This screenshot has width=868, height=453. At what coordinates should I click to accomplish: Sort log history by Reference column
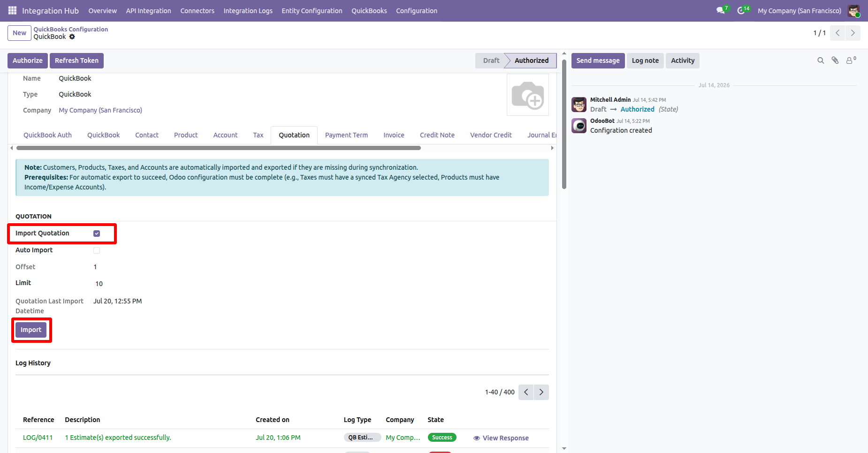pos(38,420)
